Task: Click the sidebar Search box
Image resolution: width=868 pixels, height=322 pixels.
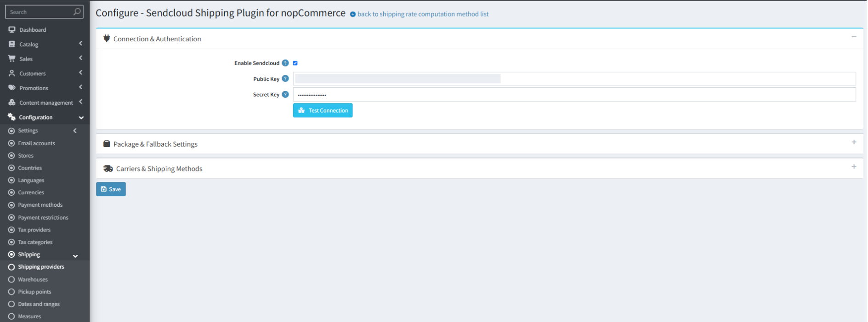Action: click(x=44, y=12)
